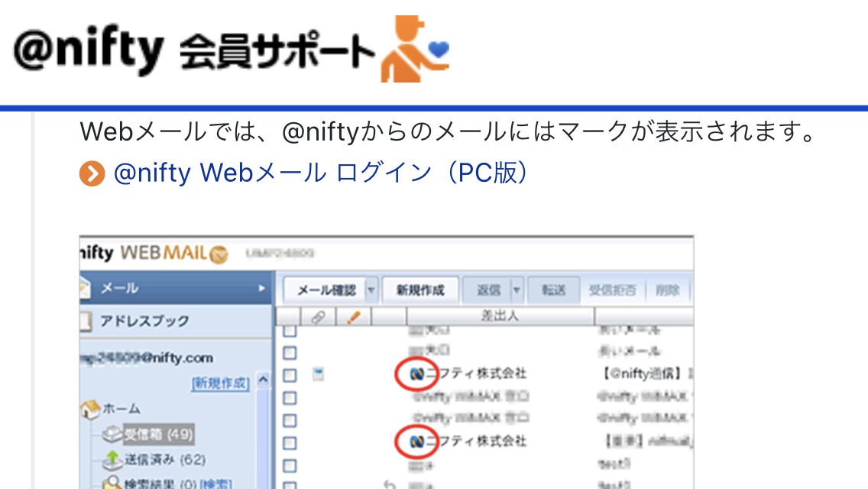The width and height of the screenshot is (868, 489).
Task: Open the @nifty 会員サポート header logo
Action: click(232, 50)
